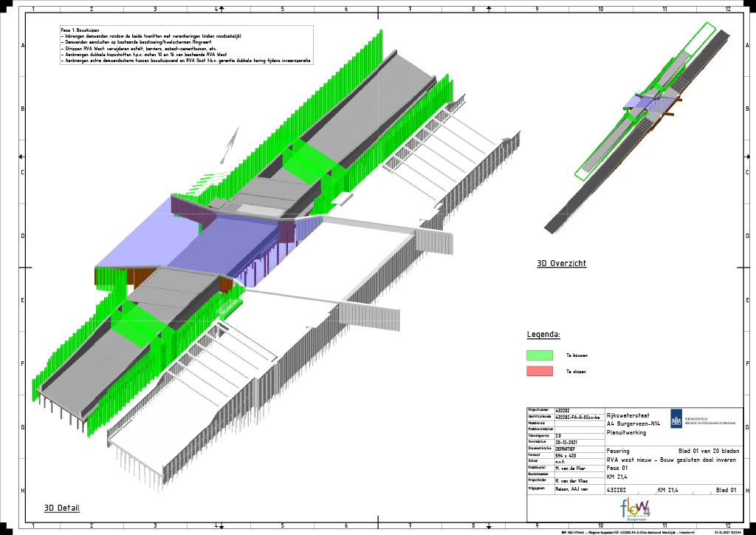Click project number 432282 value field

point(564,410)
